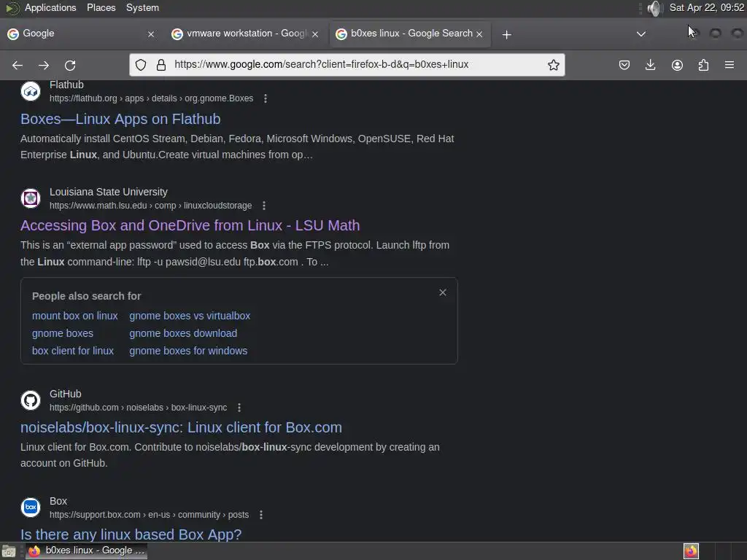Click the github.com noiselabs URL breadcrumb
The height and width of the screenshot is (560, 747).
tap(138, 408)
